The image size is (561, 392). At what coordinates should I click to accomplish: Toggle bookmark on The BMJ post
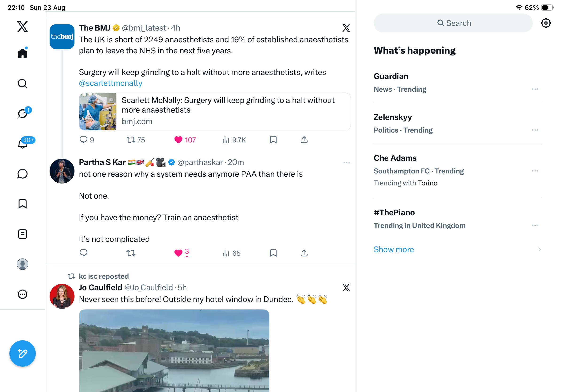[x=273, y=140]
